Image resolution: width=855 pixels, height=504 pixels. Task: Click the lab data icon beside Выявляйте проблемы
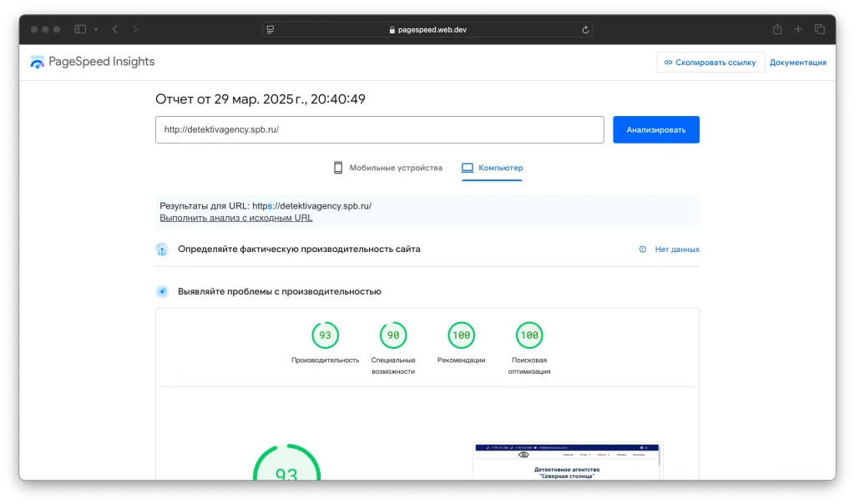pyautogui.click(x=162, y=291)
